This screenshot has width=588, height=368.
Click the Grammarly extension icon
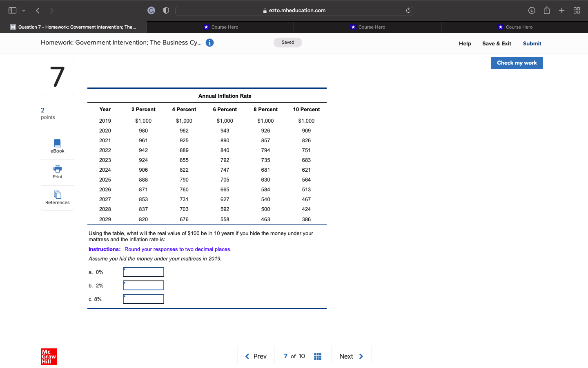151,10
